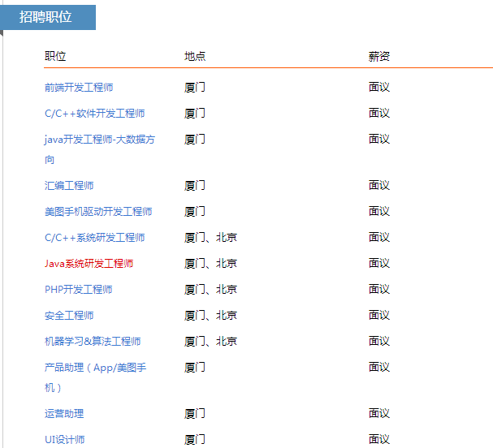493x448 pixels.
Task: Click 面议 salary in java开发工程师 row
Action: point(378,139)
